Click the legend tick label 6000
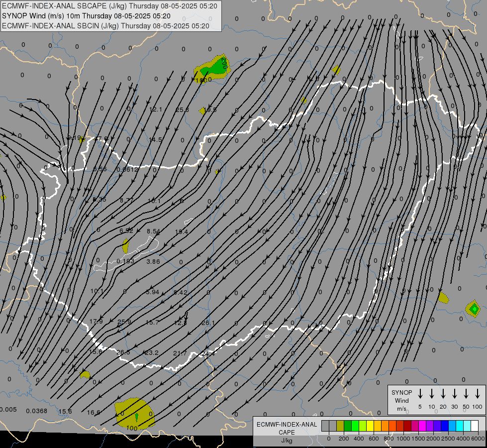487x448 pixels. [x=478, y=439]
